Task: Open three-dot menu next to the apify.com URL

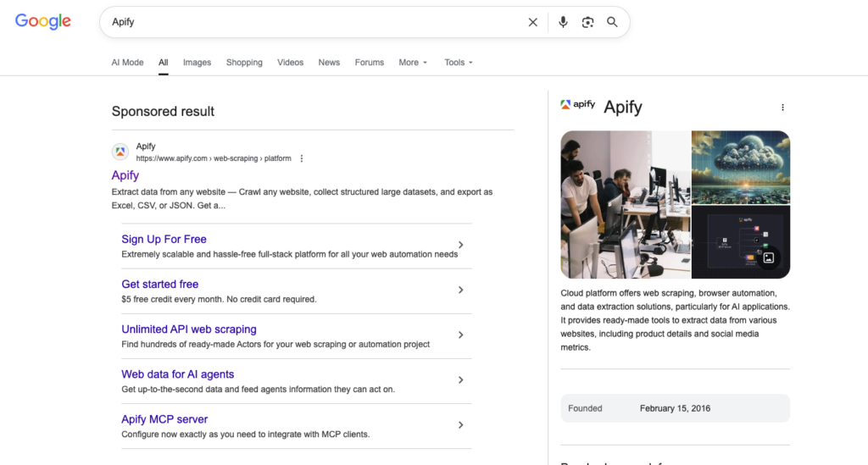Action: [x=302, y=158]
